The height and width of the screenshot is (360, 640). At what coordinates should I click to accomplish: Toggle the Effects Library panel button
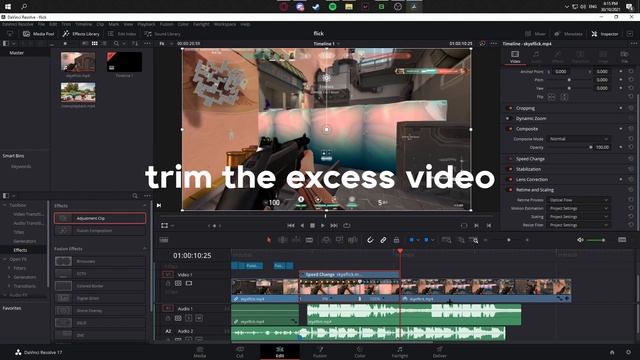(x=81, y=34)
